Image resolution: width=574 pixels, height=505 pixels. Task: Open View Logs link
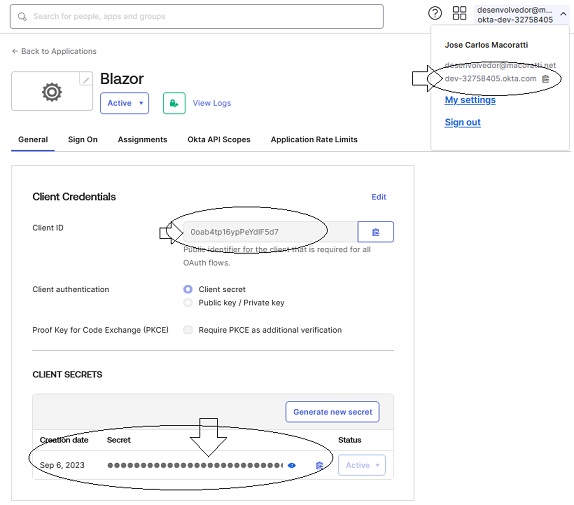coord(212,103)
